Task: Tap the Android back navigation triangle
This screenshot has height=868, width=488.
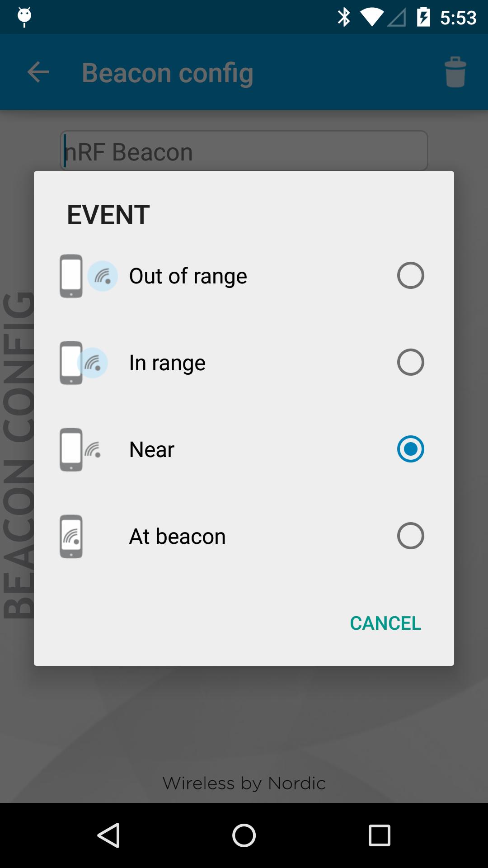Action: coord(109,834)
